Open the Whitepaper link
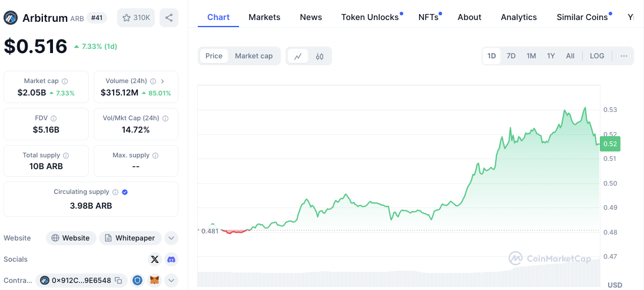 click(x=130, y=238)
